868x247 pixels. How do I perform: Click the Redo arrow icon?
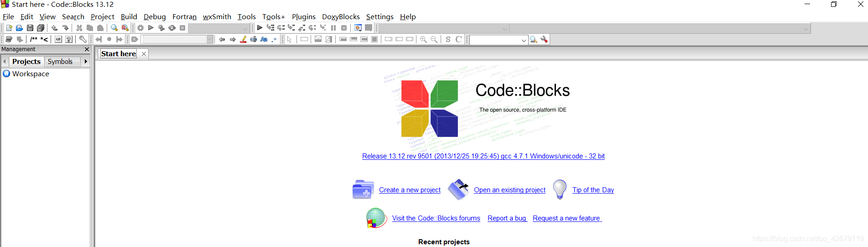point(65,28)
